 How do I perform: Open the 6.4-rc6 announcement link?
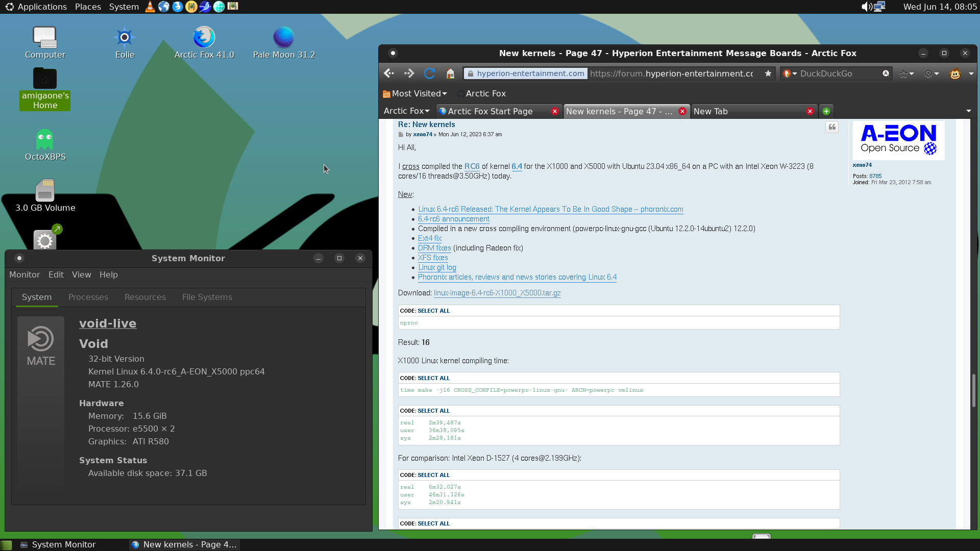click(x=453, y=219)
